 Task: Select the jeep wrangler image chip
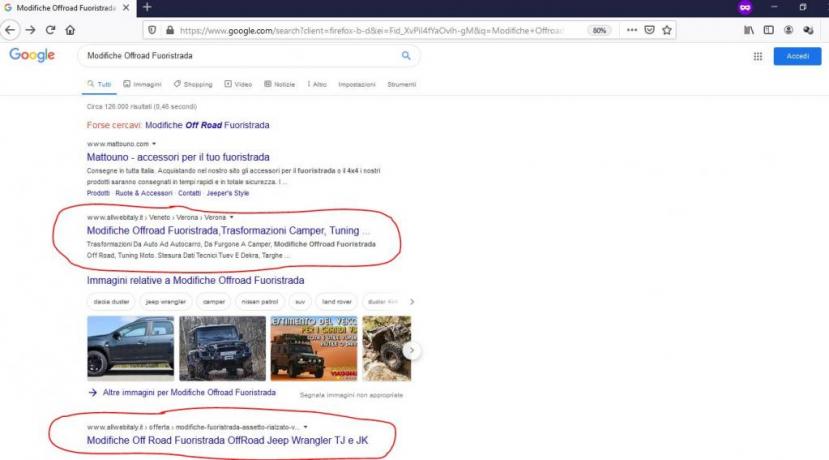(165, 301)
